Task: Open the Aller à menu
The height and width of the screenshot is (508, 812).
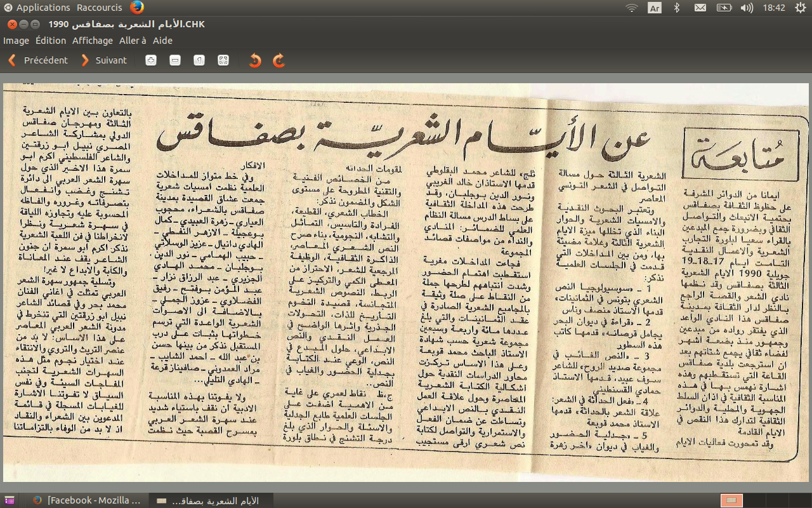Action: tap(133, 41)
